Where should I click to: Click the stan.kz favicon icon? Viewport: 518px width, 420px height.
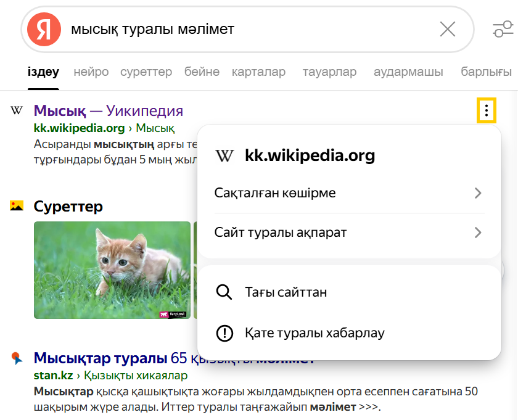click(x=17, y=358)
